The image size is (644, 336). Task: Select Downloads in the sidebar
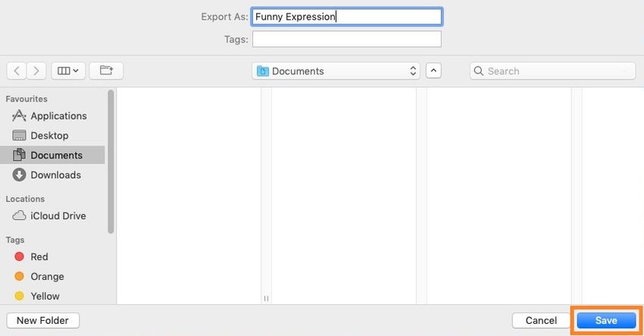click(x=52, y=174)
